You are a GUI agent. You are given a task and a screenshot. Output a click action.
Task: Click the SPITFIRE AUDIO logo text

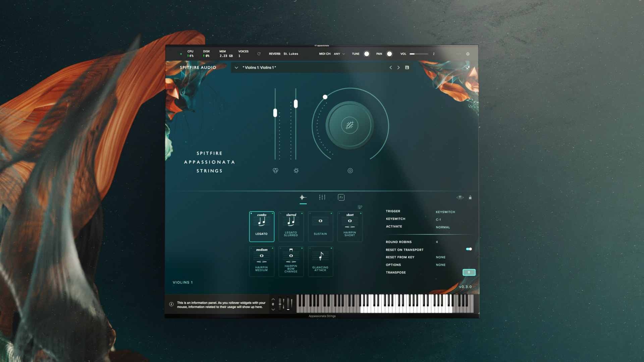pyautogui.click(x=198, y=67)
